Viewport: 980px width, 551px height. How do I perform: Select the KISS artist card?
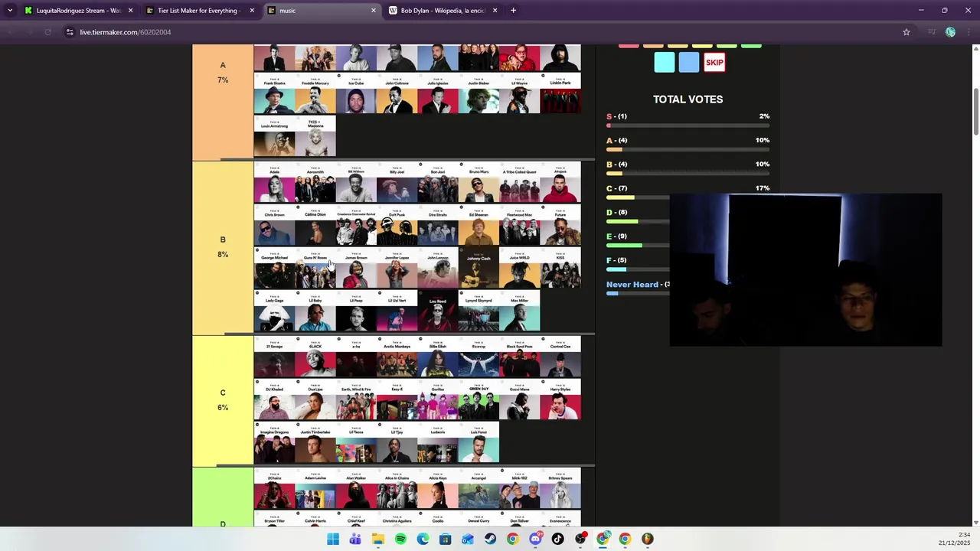pyautogui.click(x=560, y=269)
